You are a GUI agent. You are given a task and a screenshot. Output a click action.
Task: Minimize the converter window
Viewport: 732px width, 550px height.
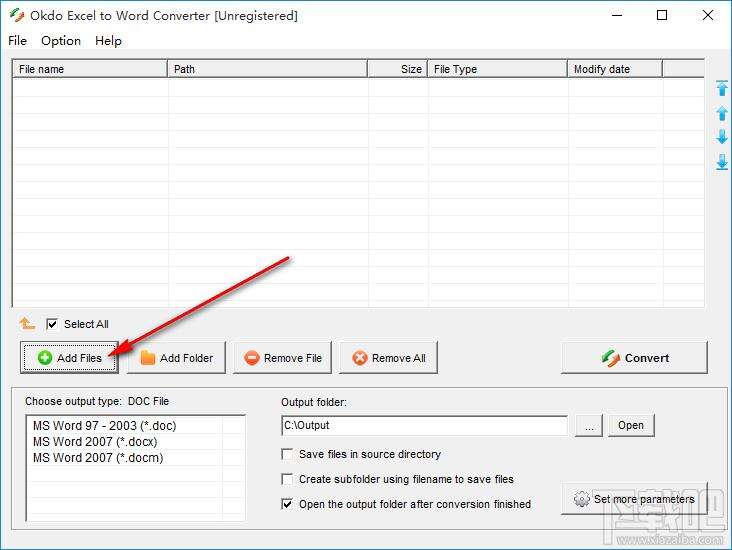tap(617, 15)
